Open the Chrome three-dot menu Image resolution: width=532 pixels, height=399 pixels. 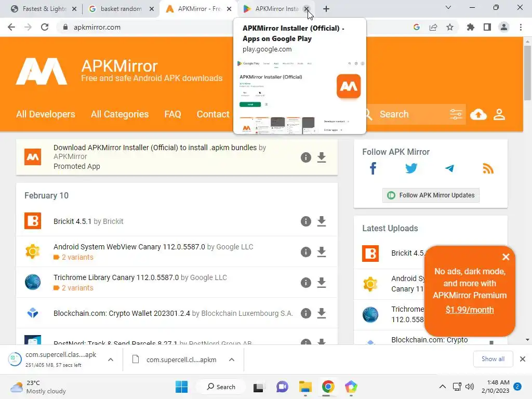coord(521,27)
